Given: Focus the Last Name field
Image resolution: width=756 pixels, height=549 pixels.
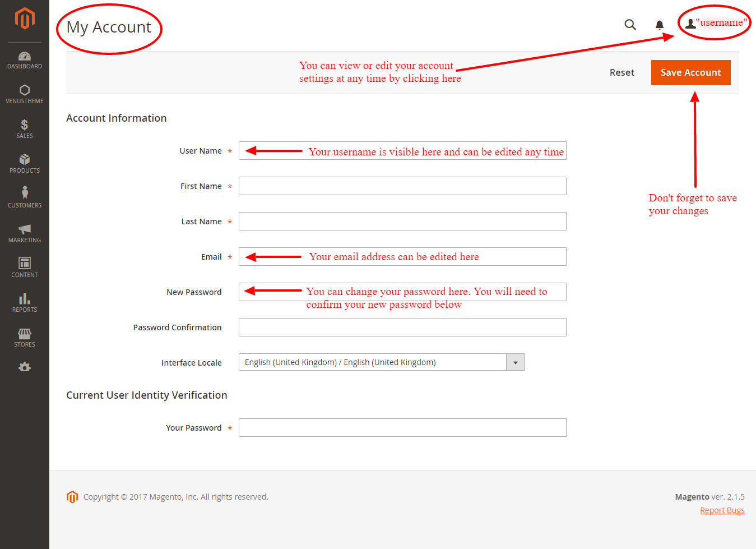Looking at the screenshot, I should (402, 222).
